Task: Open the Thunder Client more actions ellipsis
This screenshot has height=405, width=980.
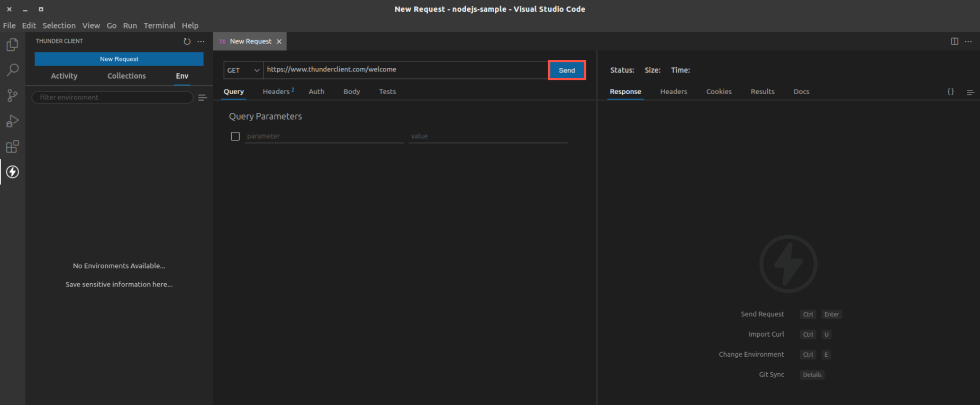Action: tap(201, 41)
